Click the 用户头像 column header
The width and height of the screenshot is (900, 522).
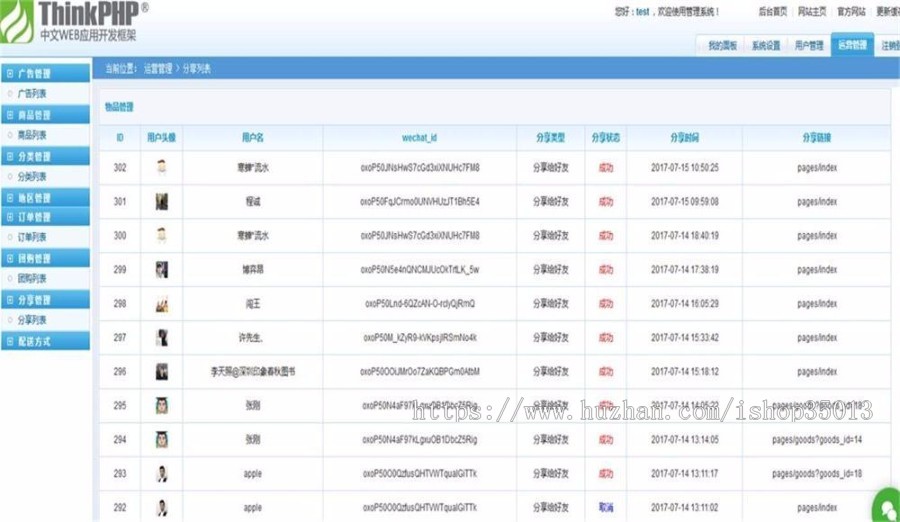[x=161, y=138]
